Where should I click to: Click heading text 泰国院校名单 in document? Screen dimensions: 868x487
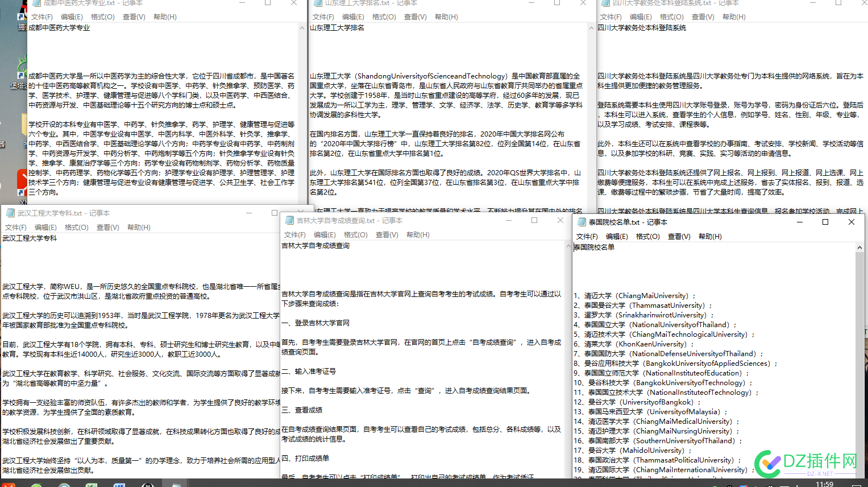tap(594, 247)
